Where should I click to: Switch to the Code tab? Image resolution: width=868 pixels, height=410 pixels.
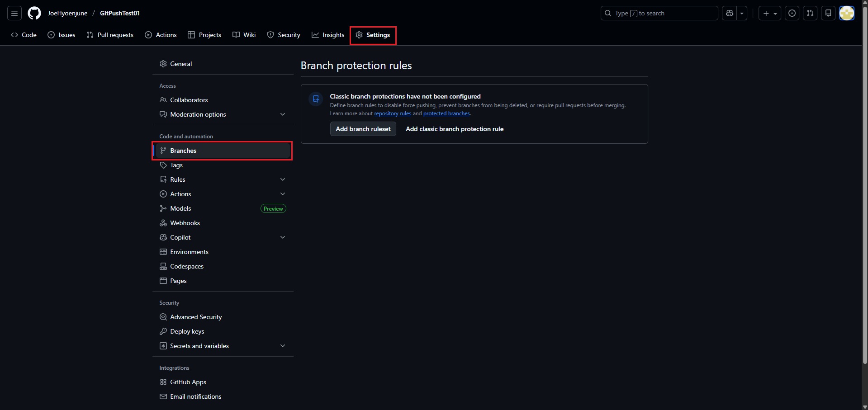tap(24, 35)
